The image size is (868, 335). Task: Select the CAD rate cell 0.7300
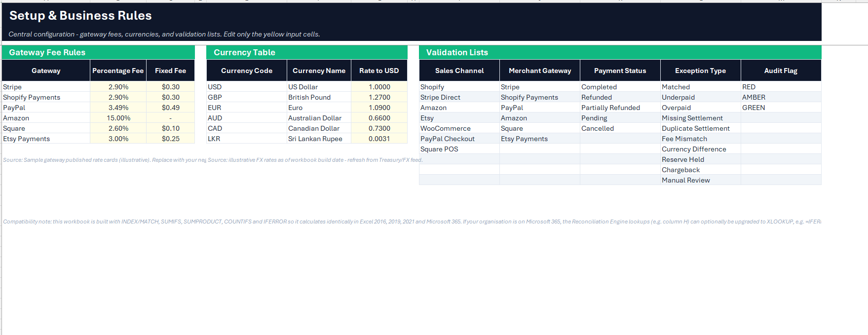pyautogui.click(x=379, y=128)
